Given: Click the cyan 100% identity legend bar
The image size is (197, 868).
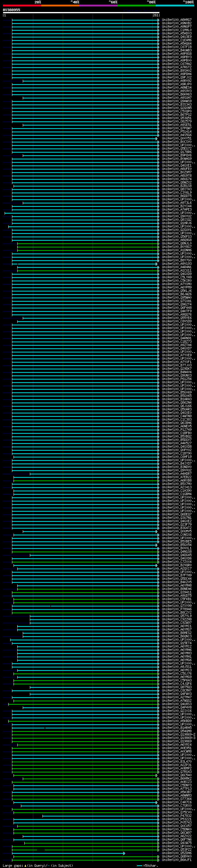Looking at the screenshot, I should 175,6.
